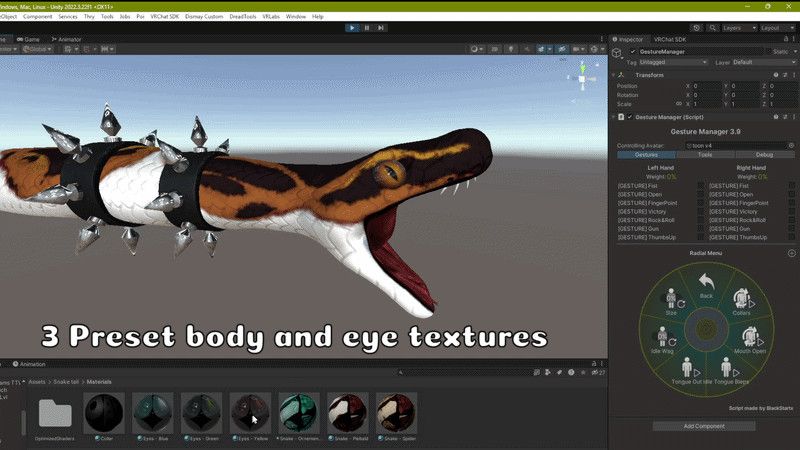Select Tongue Out Idle in the radial menu
Image resolution: width=800 pixels, height=450 pixels.
(x=691, y=371)
